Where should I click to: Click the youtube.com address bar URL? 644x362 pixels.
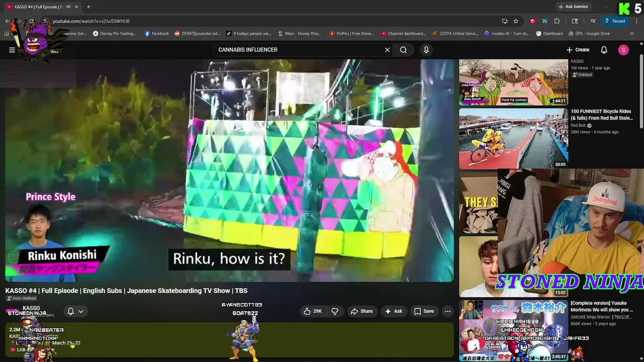91,21
